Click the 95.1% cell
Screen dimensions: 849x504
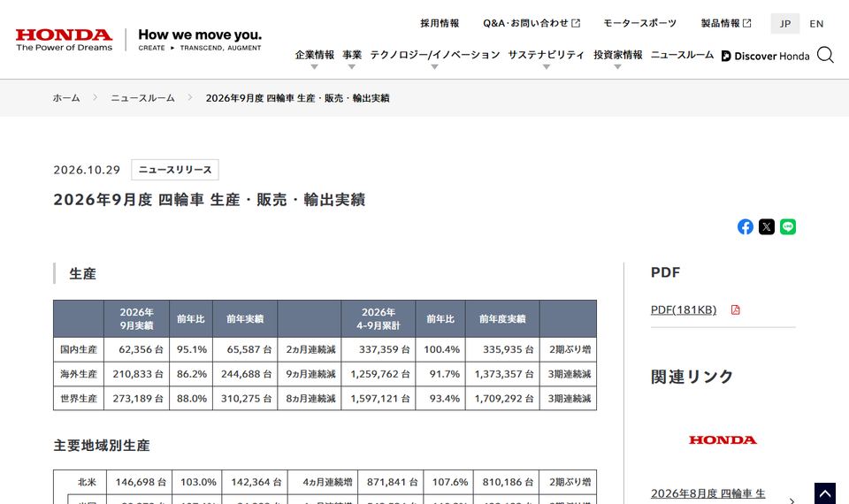pos(192,350)
